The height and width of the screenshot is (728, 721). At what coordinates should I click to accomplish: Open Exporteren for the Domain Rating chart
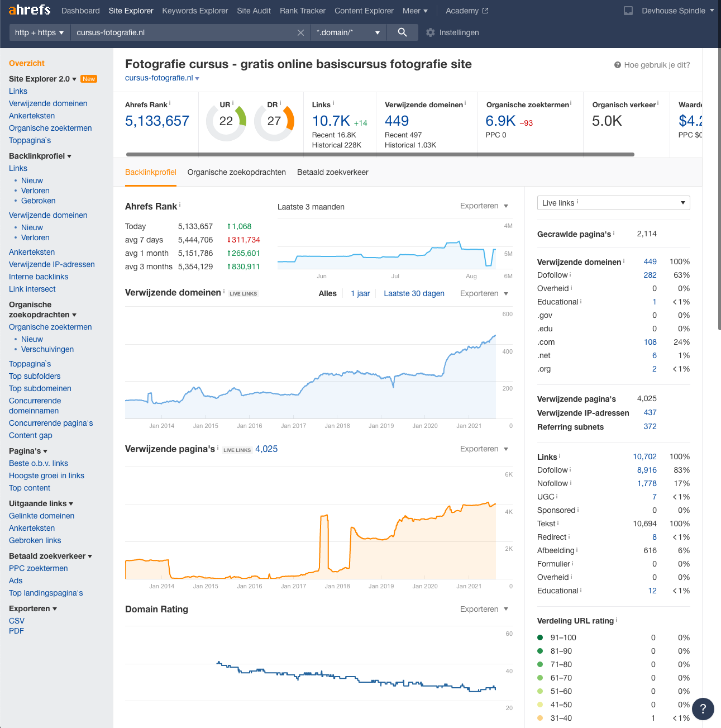pyautogui.click(x=484, y=609)
